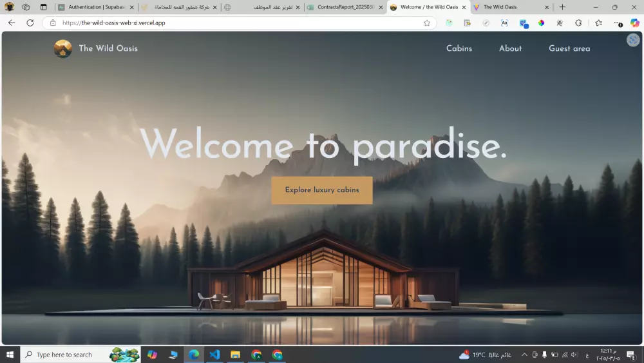
Task: Toggle the vertical tabs / tab actions icon
Action: (44, 7)
